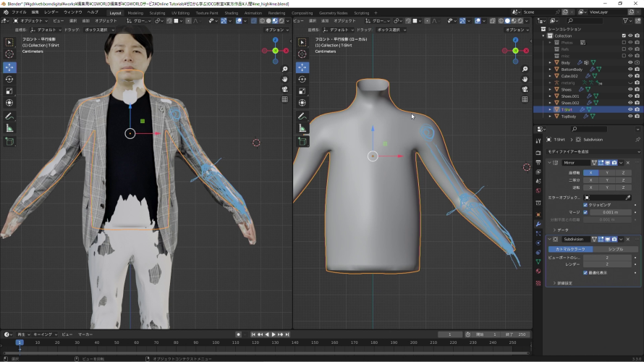
Task: Expand the Shoes object in outliner
Action: click(x=550, y=90)
